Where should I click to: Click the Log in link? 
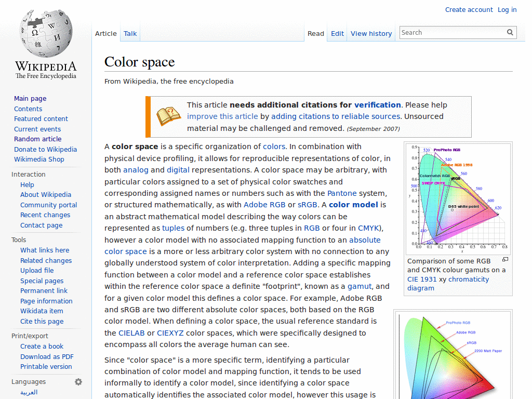pos(507,10)
